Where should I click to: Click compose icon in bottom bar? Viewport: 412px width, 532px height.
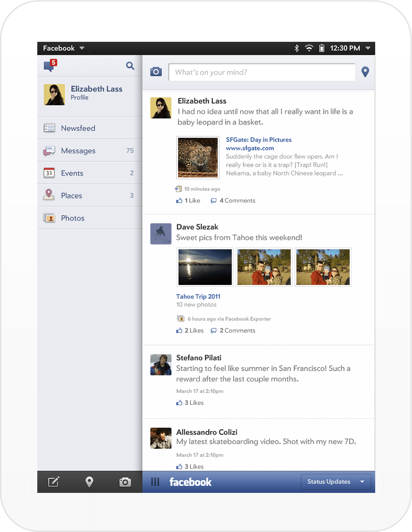point(54,482)
